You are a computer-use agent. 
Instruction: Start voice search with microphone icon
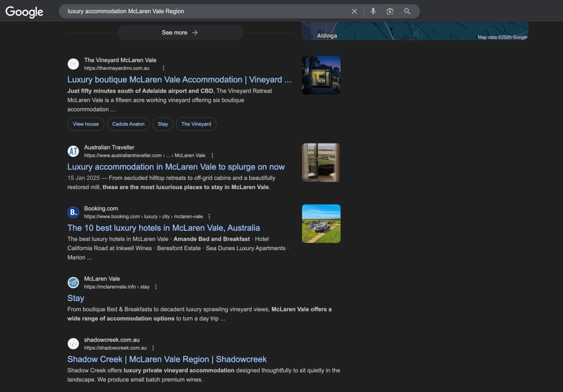tap(373, 12)
